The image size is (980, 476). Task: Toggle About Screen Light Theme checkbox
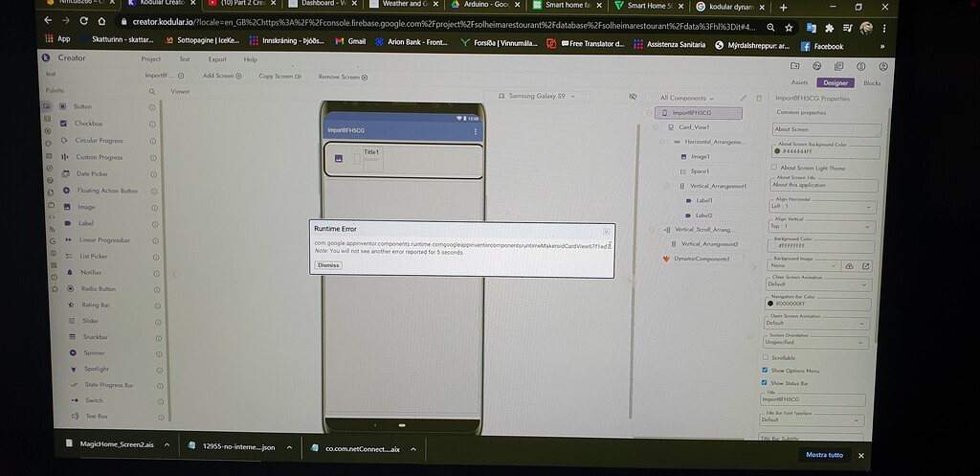[x=773, y=167]
